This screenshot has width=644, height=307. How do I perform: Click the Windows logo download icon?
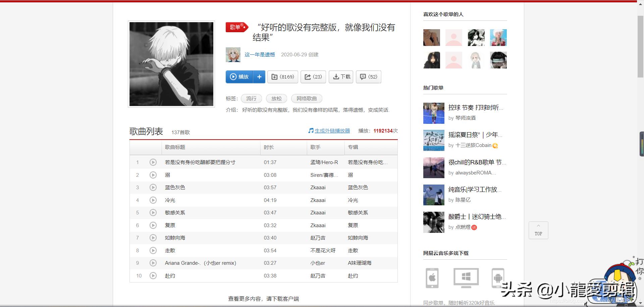point(466,278)
